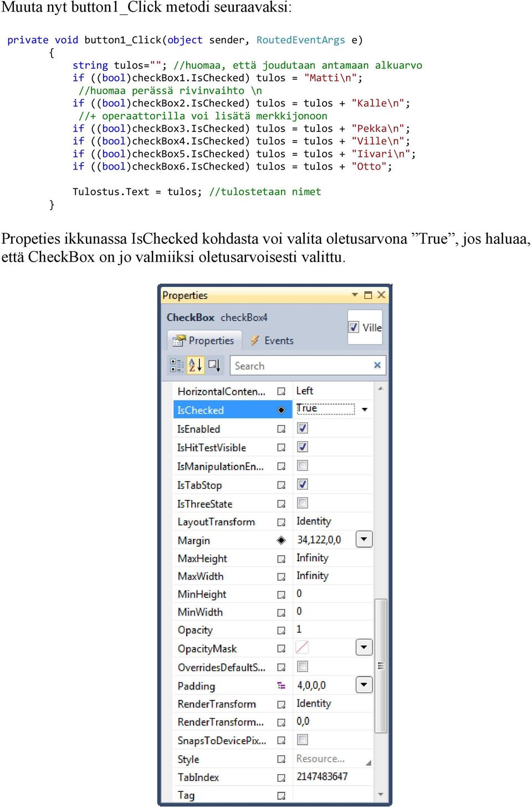Open the OpacityMask brush dropdown
The width and height of the screenshot is (532, 809).
click(x=364, y=647)
